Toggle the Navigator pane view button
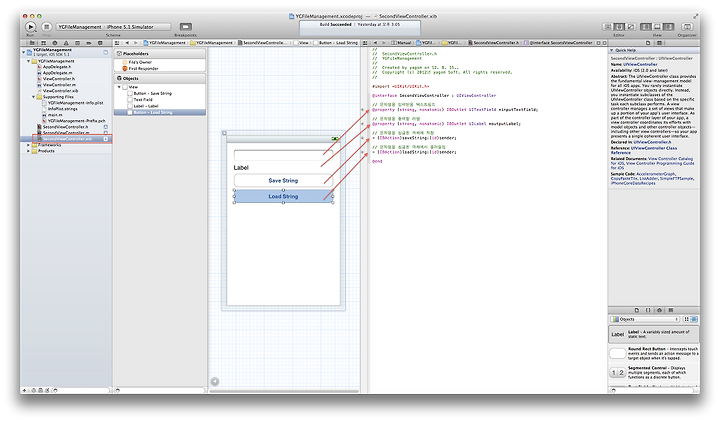The height and width of the screenshot is (422, 720). [x=646, y=27]
